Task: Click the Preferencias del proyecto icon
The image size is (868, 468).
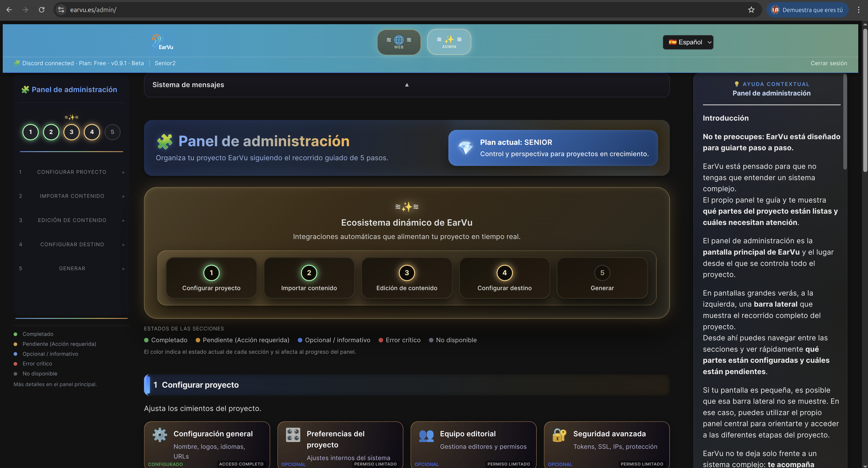Action: point(293,435)
